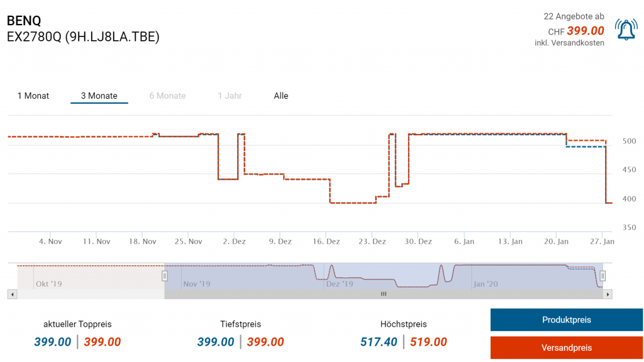Click the BENQ brand name
The height and width of the screenshot is (362, 644).
pos(24,21)
